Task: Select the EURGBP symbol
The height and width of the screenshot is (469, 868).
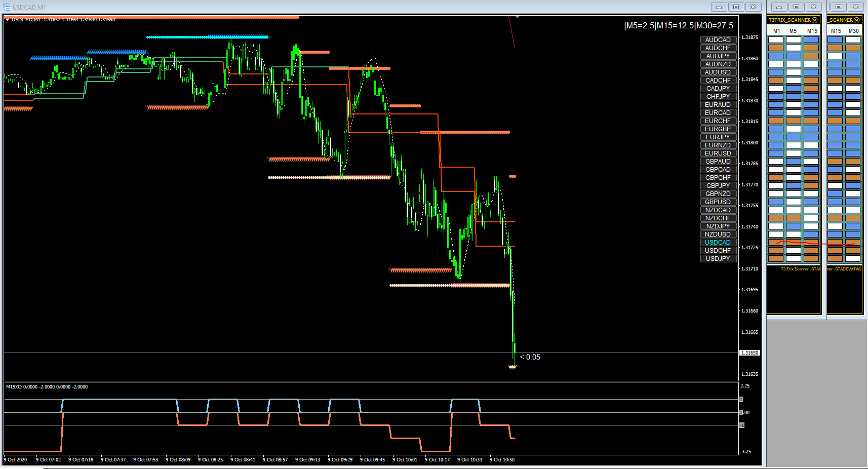Action: pyautogui.click(x=718, y=129)
